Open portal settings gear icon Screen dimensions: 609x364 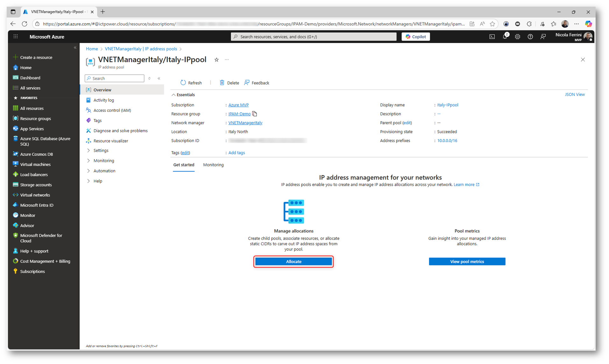517,37
